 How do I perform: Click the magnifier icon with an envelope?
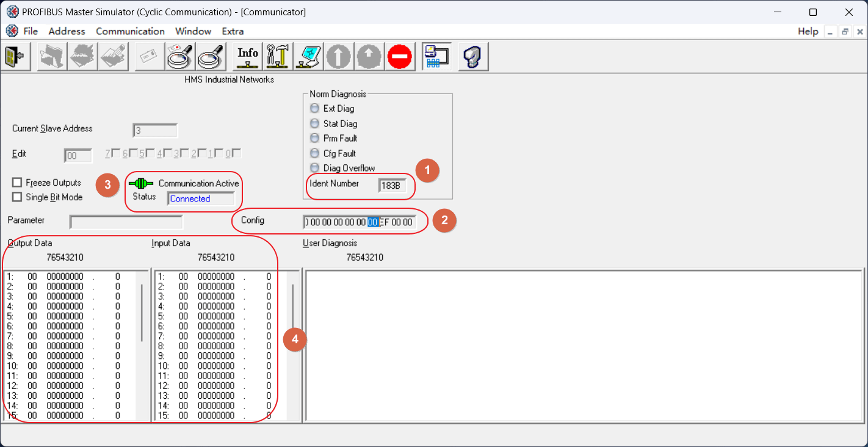pyautogui.click(x=180, y=57)
